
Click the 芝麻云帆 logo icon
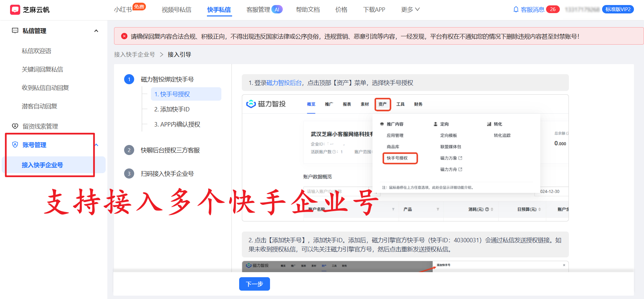[x=15, y=10]
